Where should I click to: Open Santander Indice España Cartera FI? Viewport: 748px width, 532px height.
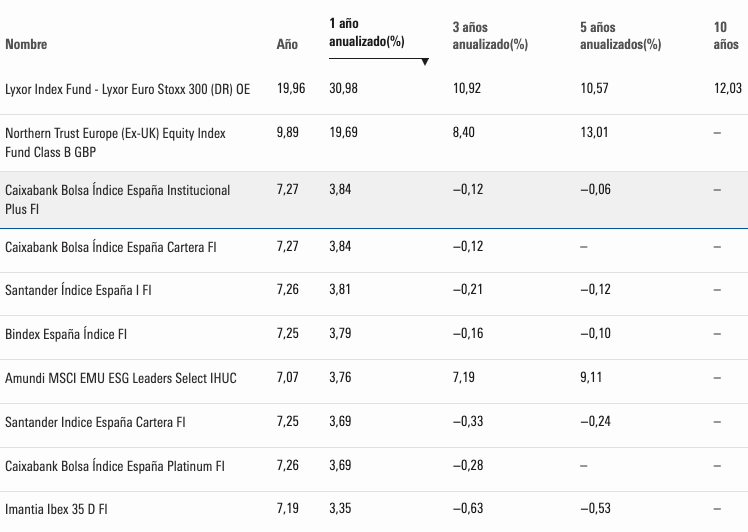[x=95, y=422]
